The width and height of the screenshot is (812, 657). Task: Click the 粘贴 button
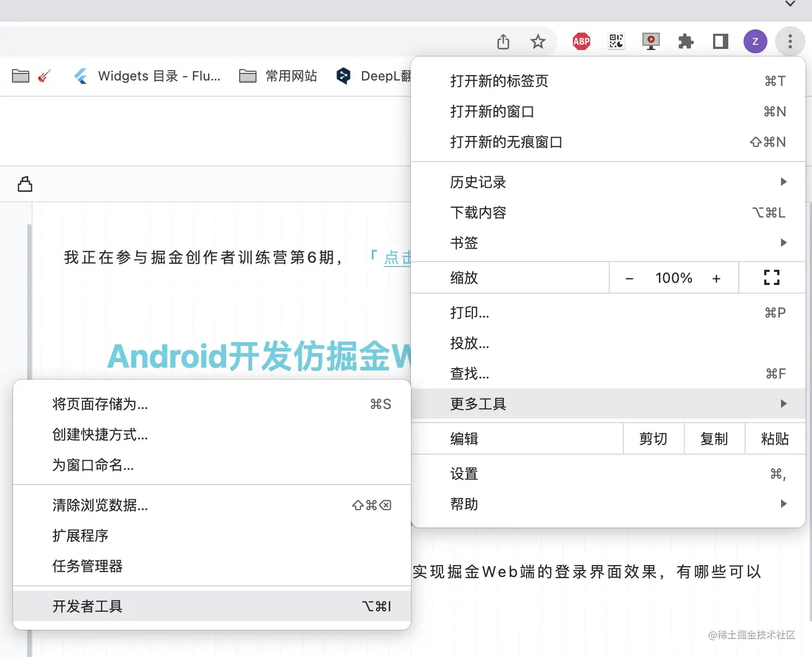tap(775, 438)
